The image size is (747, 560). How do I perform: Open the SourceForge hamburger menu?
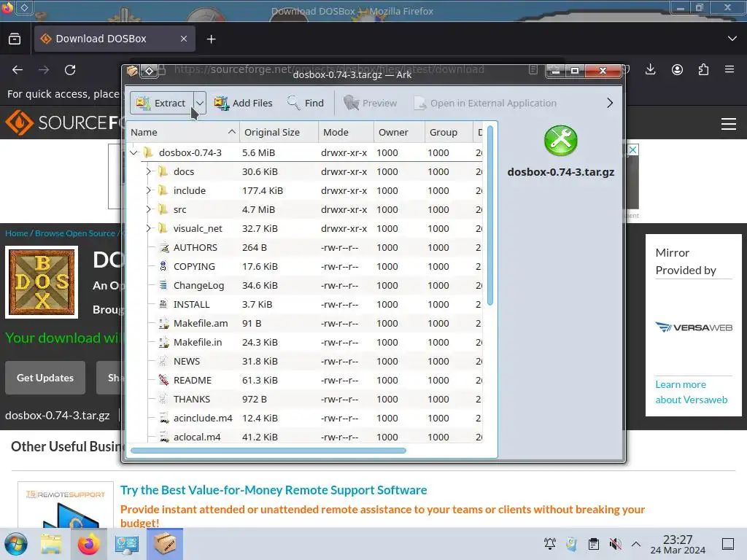click(x=729, y=124)
